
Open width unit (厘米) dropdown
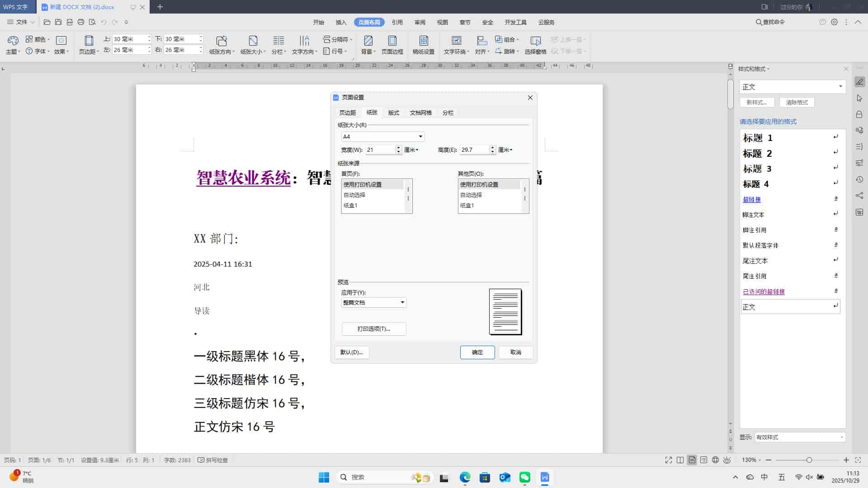411,150
